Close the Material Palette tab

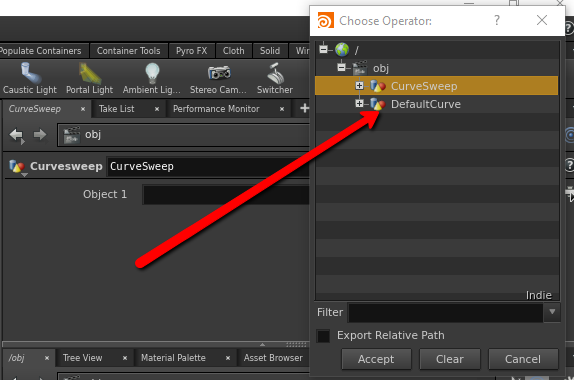tap(228, 358)
